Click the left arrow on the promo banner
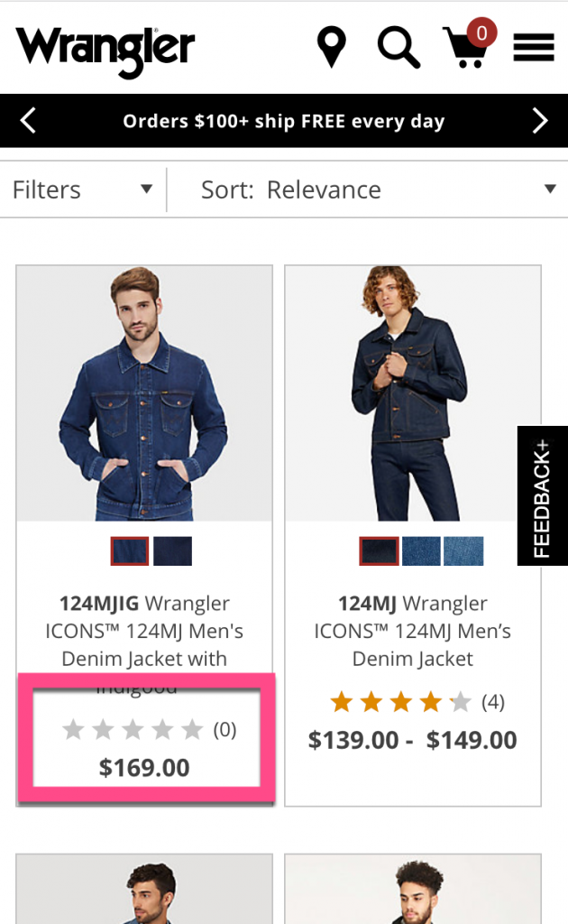 (x=26, y=120)
